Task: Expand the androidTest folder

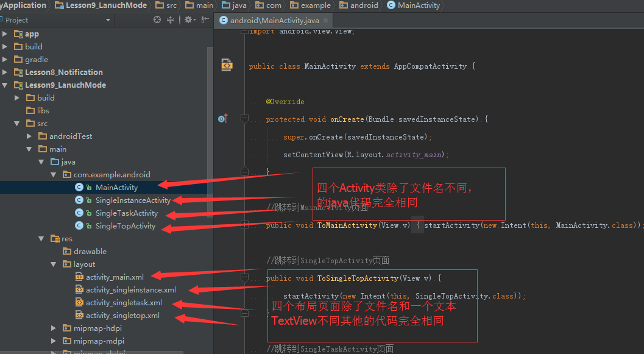Action: [29, 136]
